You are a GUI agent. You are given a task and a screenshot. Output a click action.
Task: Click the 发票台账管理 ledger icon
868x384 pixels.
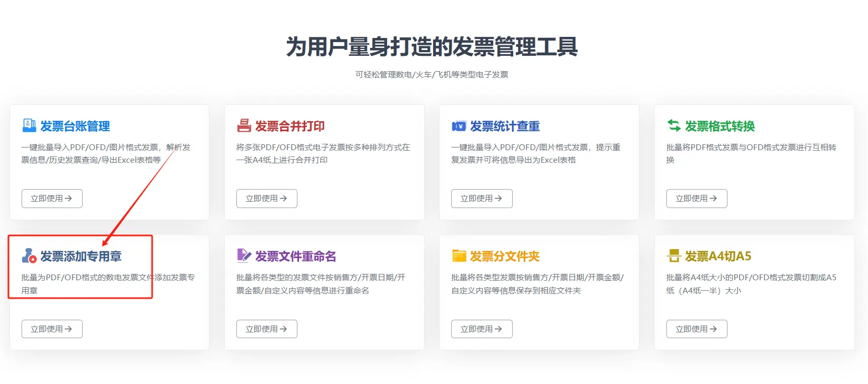tap(29, 125)
